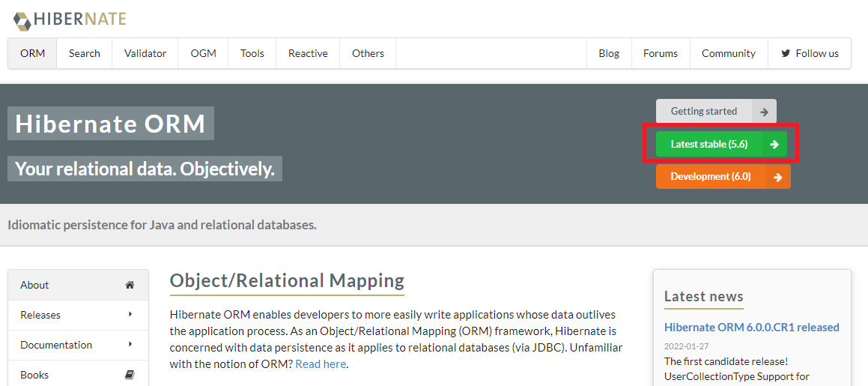Open the Search menu item

pos(84,54)
